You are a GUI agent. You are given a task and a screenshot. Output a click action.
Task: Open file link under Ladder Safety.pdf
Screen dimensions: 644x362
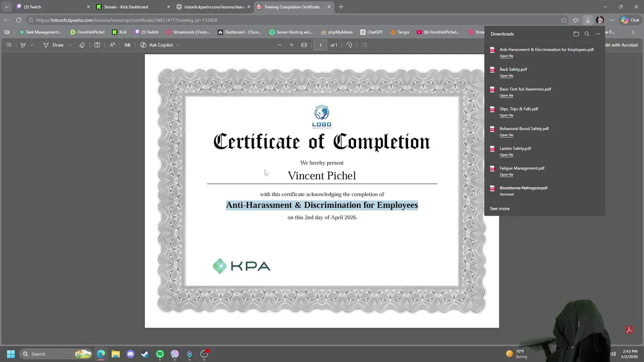(506, 155)
